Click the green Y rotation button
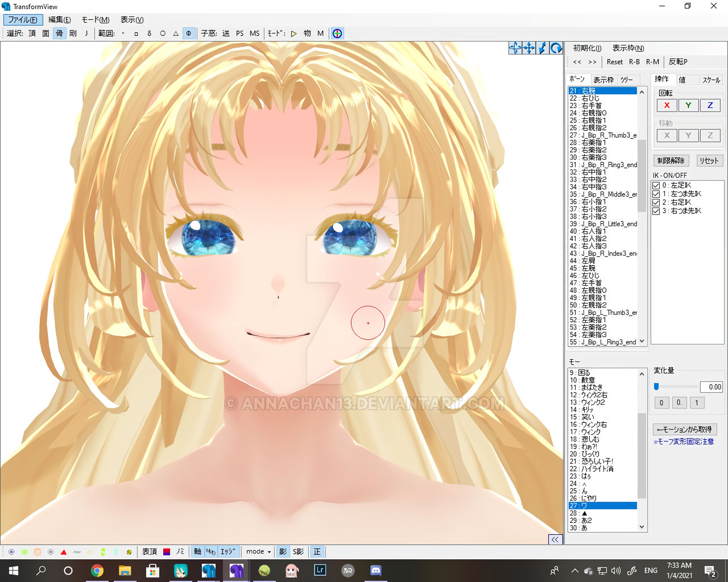728x582 pixels. [x=688, y=105]
